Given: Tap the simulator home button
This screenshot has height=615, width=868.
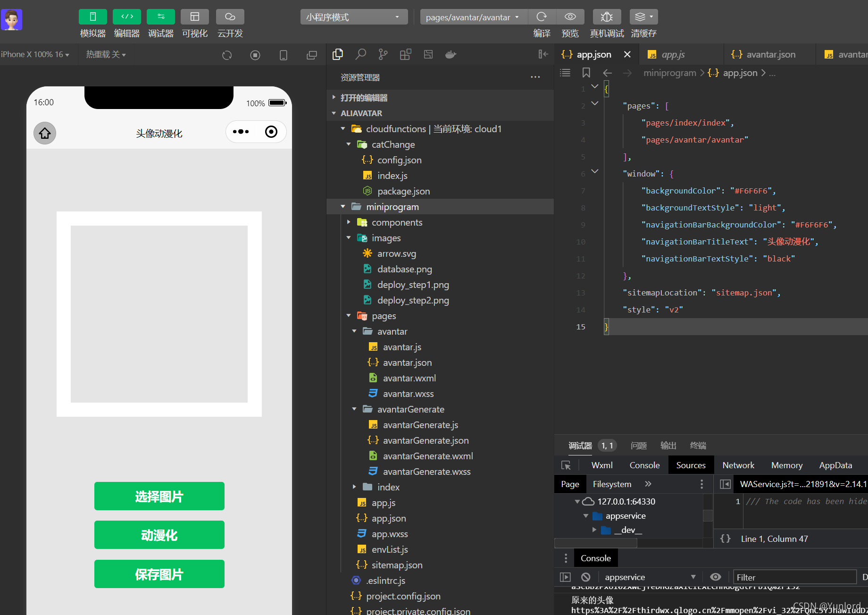Looking at the screenshot, I should tap(45, 133).
